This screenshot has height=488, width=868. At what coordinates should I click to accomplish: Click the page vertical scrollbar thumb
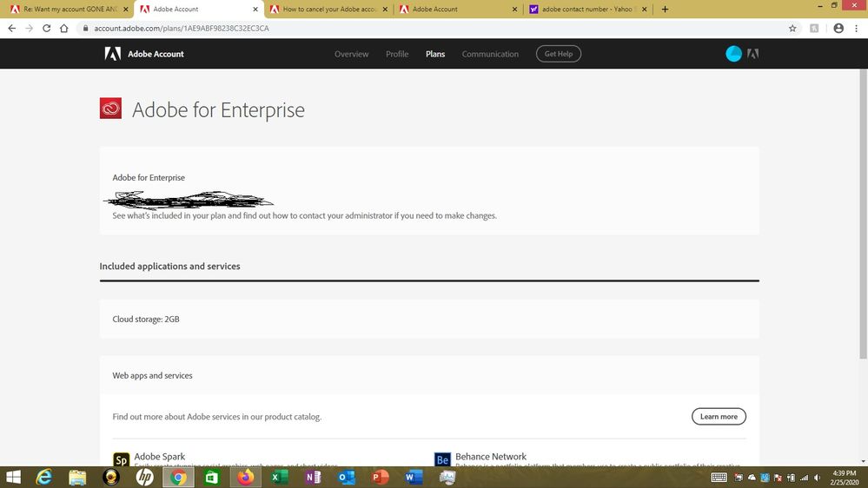[x=863, y=214]
